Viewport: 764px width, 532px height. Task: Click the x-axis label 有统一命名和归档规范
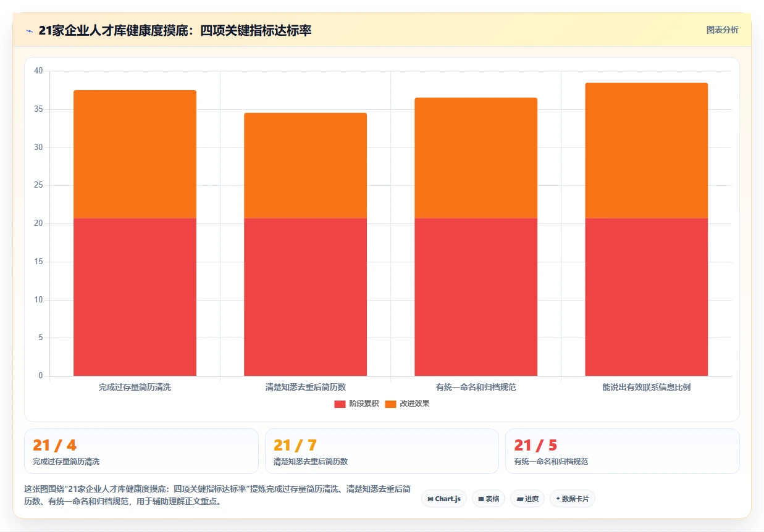click(476, 388)
